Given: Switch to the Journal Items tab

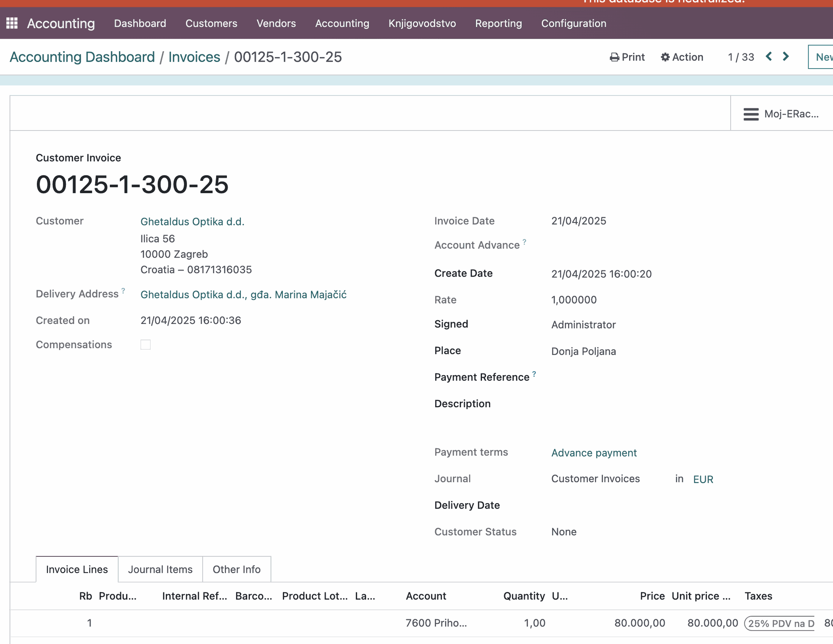Looking at the screenshot, I should (x=160, y=569).
